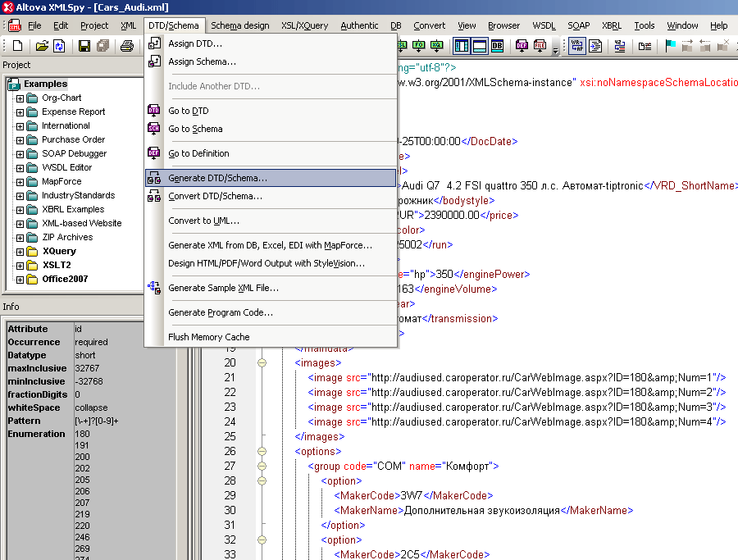Click the Generate Sample XML File icon

[154, 288]
